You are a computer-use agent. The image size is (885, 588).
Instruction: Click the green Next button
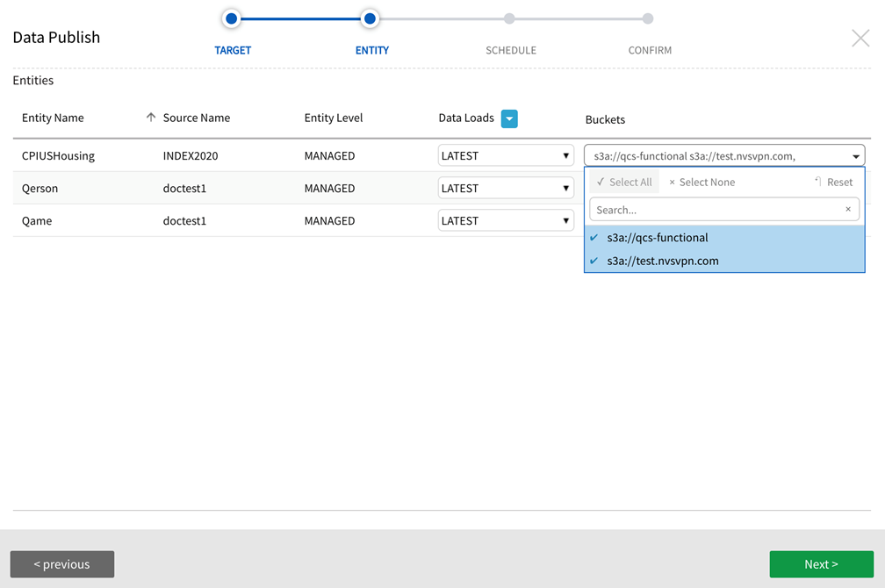[821, 564]
